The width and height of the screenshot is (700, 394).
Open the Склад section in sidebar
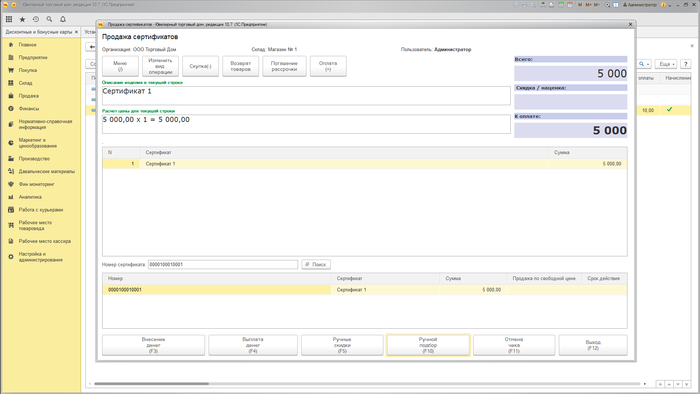25,83
